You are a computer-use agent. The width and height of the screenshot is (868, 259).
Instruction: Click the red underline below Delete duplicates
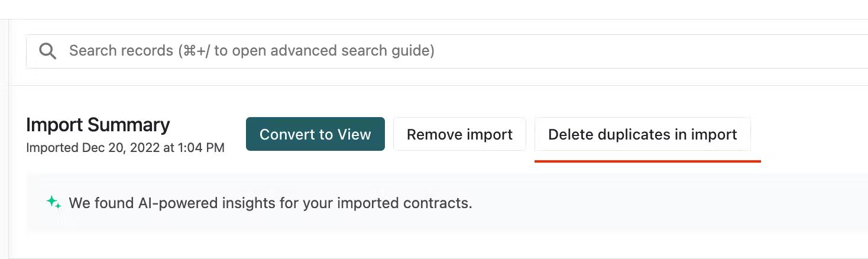(647, 160)
